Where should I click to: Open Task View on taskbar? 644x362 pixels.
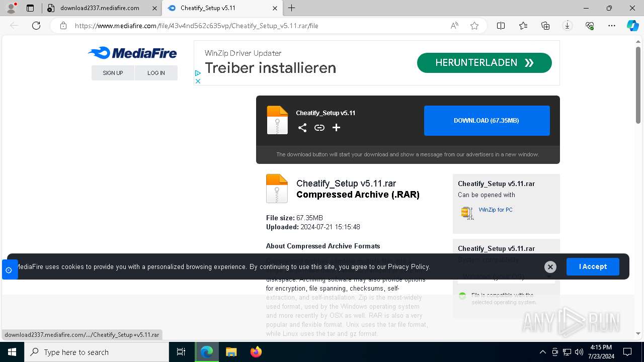pos(181,352)
